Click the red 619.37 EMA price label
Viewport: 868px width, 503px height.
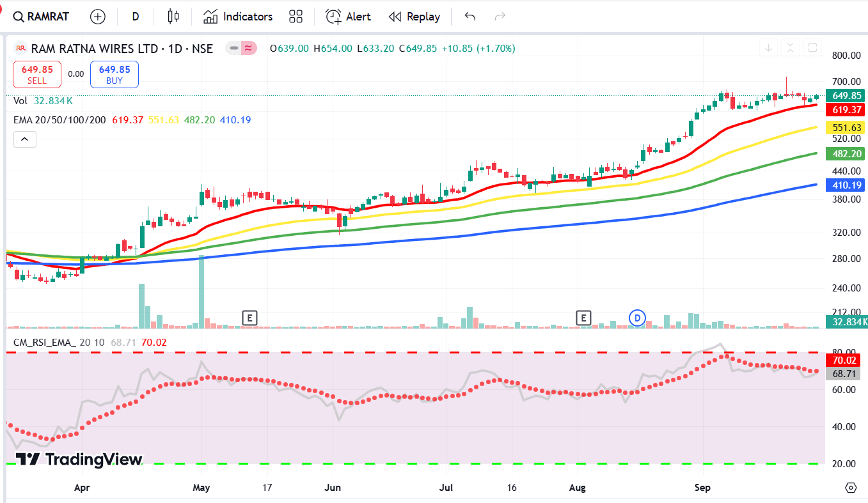coord(846,110)
